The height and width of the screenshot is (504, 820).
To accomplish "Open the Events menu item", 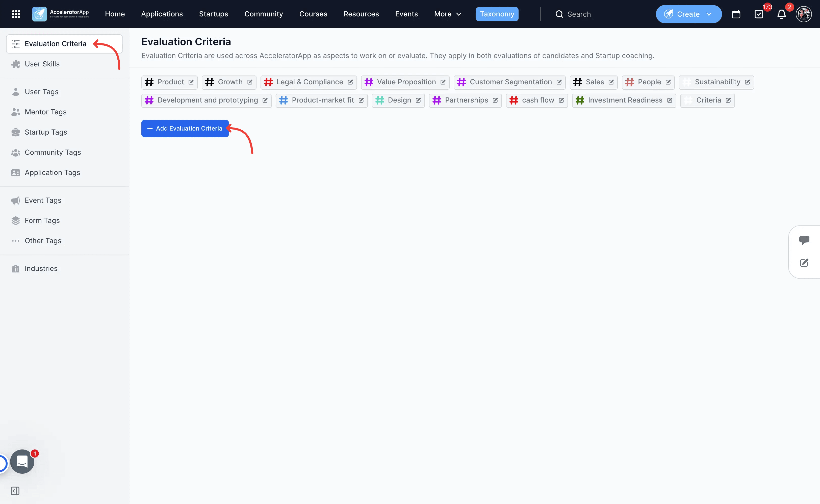I will [x=406, y=14].
